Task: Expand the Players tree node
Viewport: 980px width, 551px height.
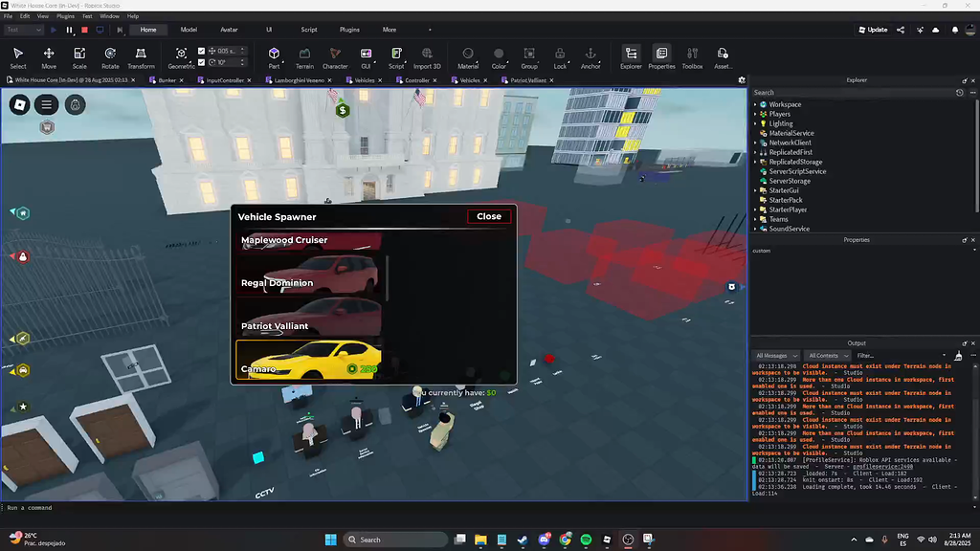Action: pyautogui.click(x=755, y=114)
